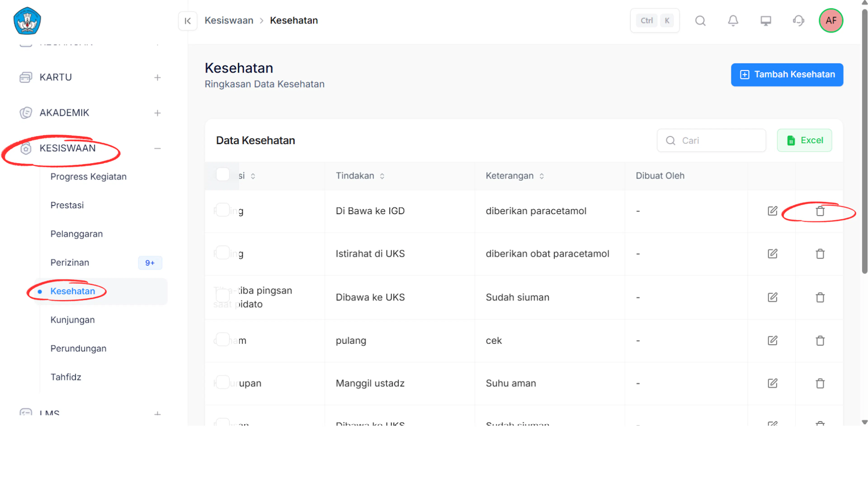Sort table by Tindakan column
The image size is (868, 488).
tap(382, 176)
